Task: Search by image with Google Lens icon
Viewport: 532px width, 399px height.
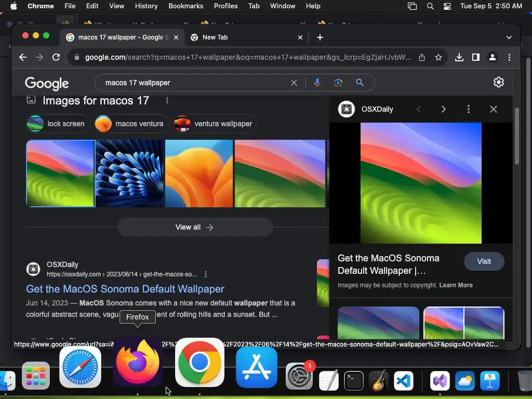Action: click(x=338, y=83)
